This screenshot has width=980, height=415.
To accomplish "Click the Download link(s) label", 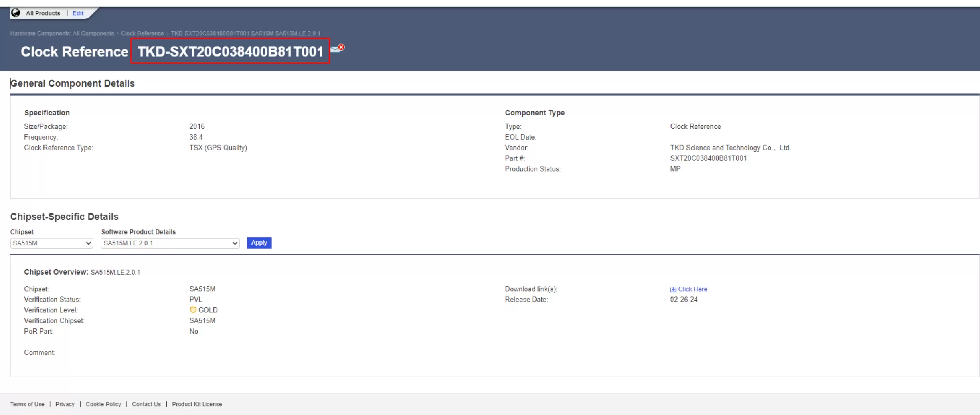I will (531, 289).
